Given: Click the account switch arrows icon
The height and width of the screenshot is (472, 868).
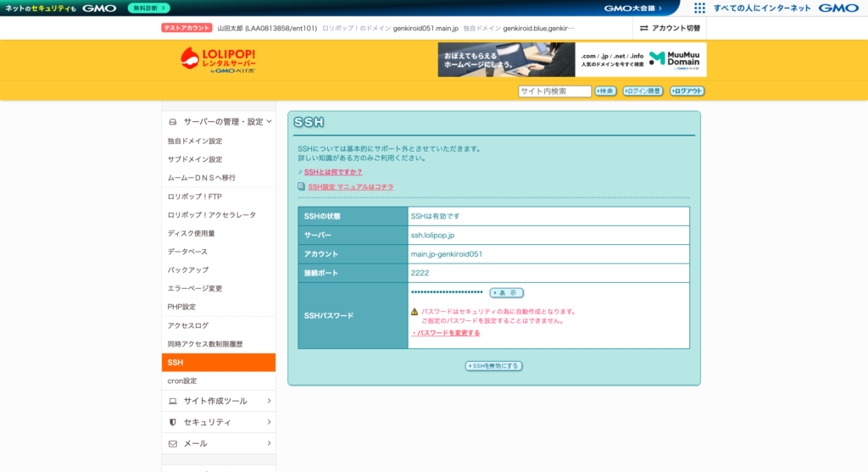Looking at the screenshot, I should click(644, 28).
